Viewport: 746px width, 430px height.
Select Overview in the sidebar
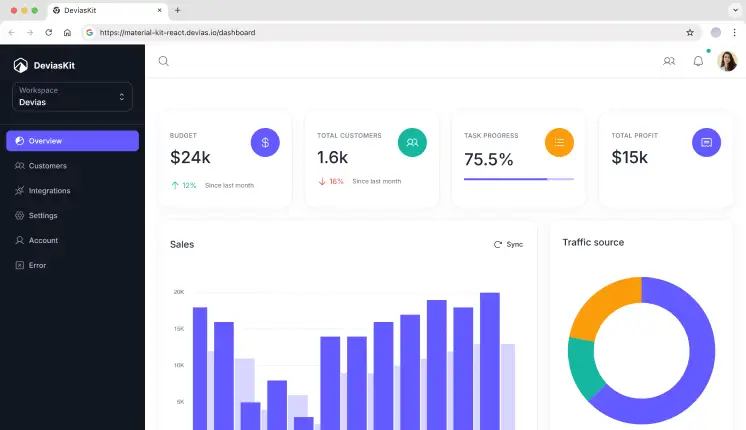tap(72, 141)
